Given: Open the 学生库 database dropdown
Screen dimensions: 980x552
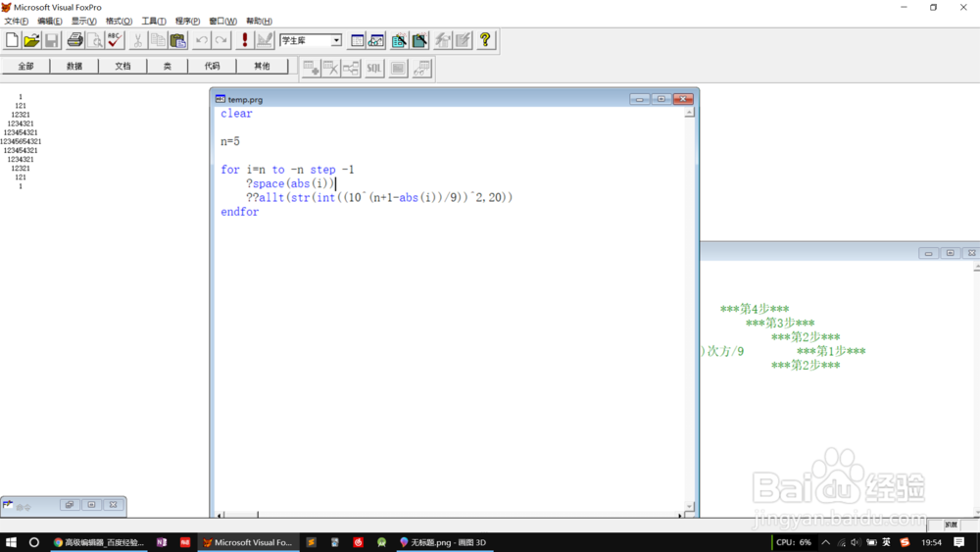Looking at the screenshot, I should pos(336,40).
